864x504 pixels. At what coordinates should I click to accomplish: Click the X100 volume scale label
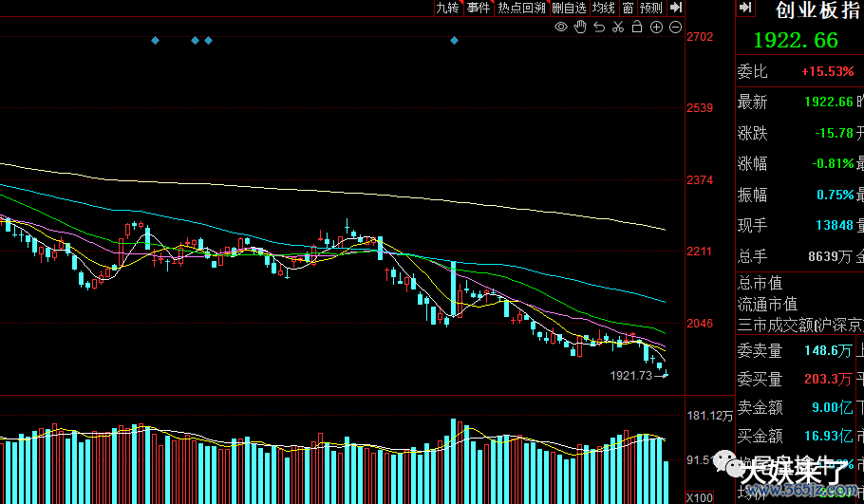pyautogui.click(x=700, y=496)
